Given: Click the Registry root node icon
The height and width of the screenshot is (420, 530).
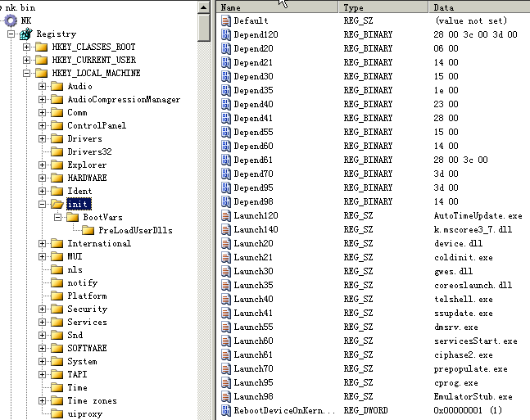Looking at the screenshot, I should (x=26, y=34).
